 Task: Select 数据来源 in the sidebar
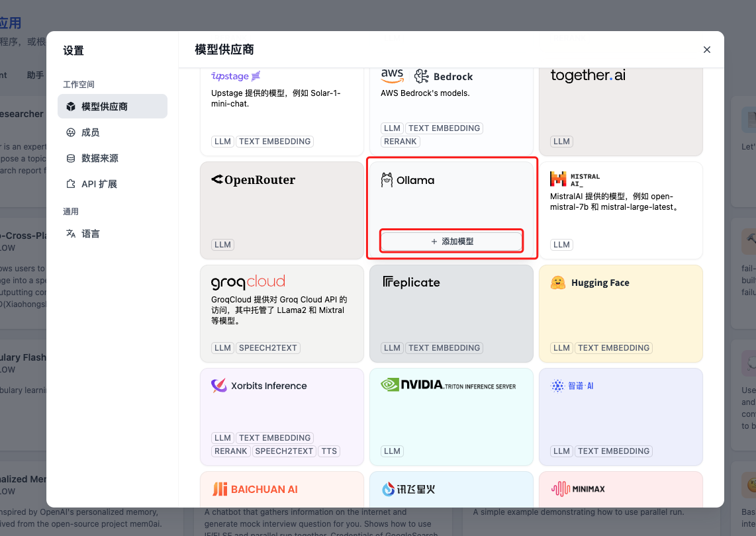click(100, 158)
